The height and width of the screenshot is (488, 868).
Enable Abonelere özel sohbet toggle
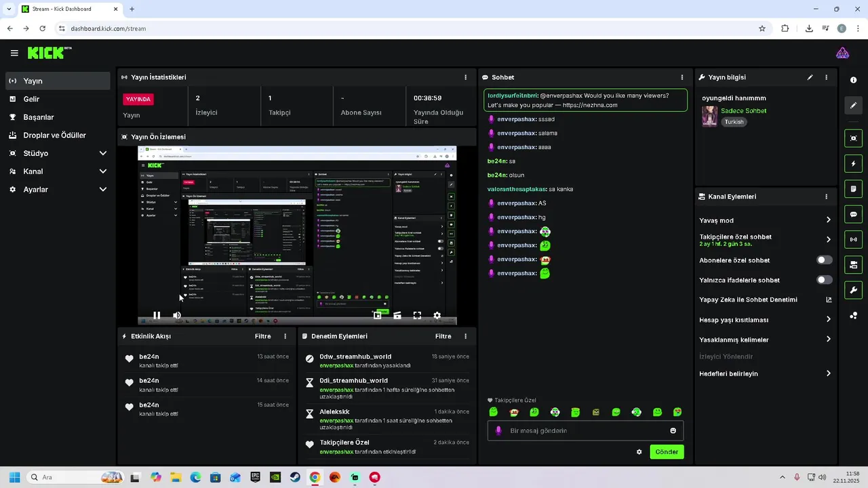pyautogui.click(x=824, y=260)
